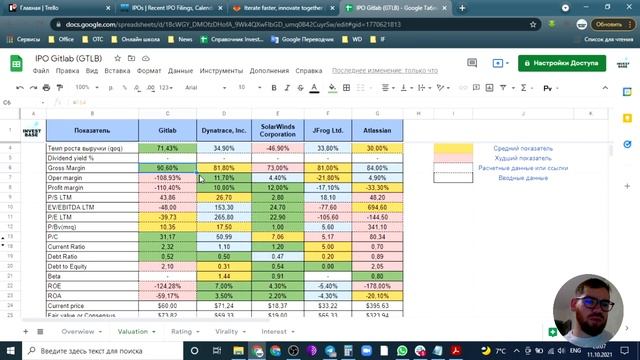Apply italic formatting

(x=287, y=88)
